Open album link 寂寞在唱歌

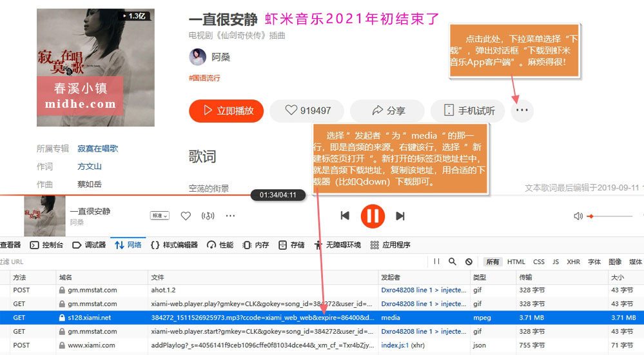click(98, 148)
